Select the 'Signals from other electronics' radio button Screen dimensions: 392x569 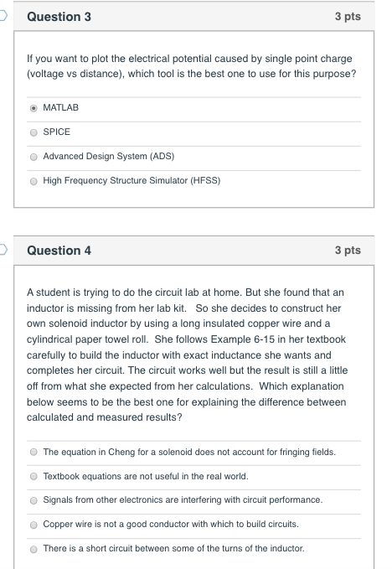34,500
